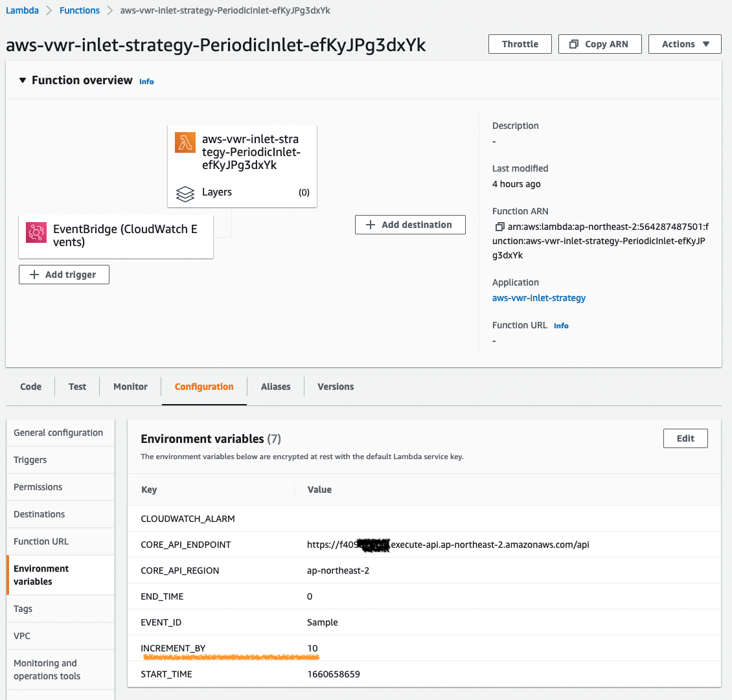This screenshot has width=732, height=700.
Task: Open Function URL in the configuration sidebar
Action: point(61,541)
